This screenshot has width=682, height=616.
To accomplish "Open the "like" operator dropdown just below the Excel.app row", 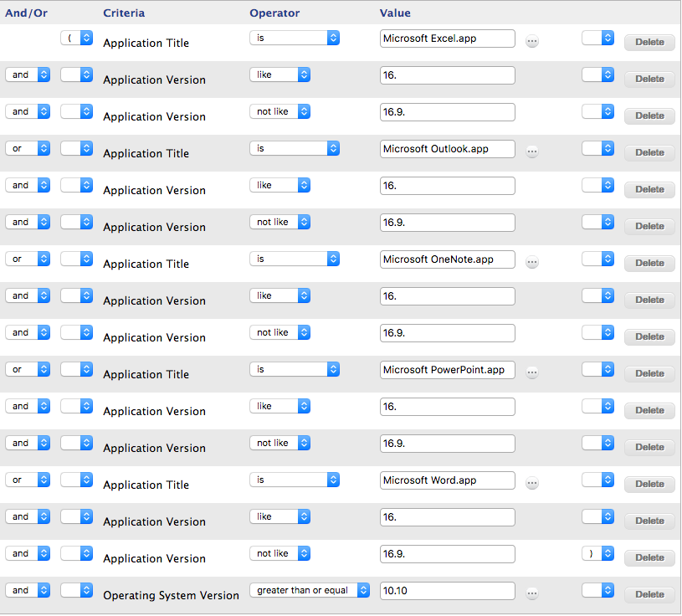I will (279, 74).
